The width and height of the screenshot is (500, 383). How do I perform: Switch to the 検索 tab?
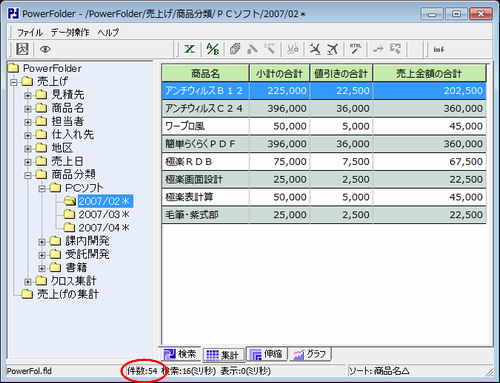point(180,354)
